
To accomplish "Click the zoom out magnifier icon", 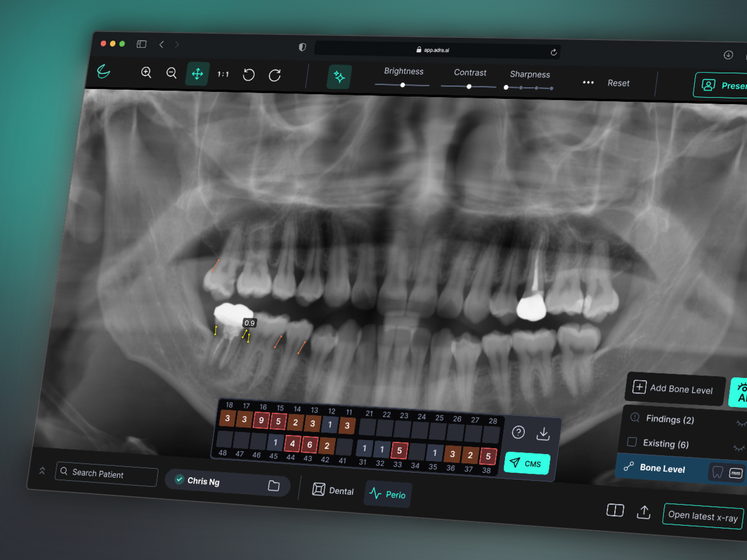I will click(171, 73).
